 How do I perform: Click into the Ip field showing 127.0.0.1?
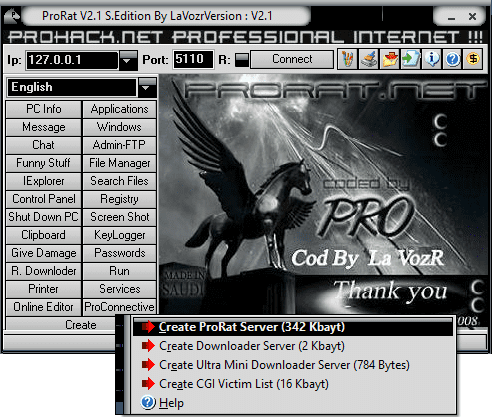pos(72,60)
